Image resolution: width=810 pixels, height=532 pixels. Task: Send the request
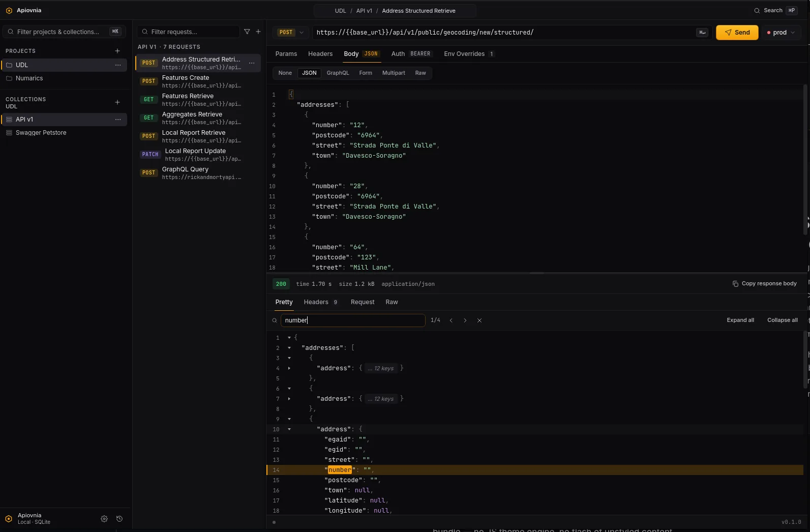tap(737, 33)
